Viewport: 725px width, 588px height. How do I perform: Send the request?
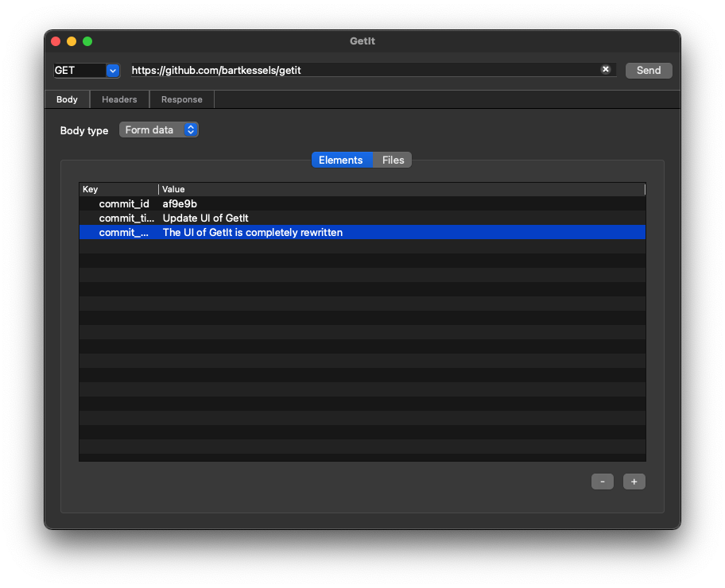pyautogui.click(x=648, y=70)
